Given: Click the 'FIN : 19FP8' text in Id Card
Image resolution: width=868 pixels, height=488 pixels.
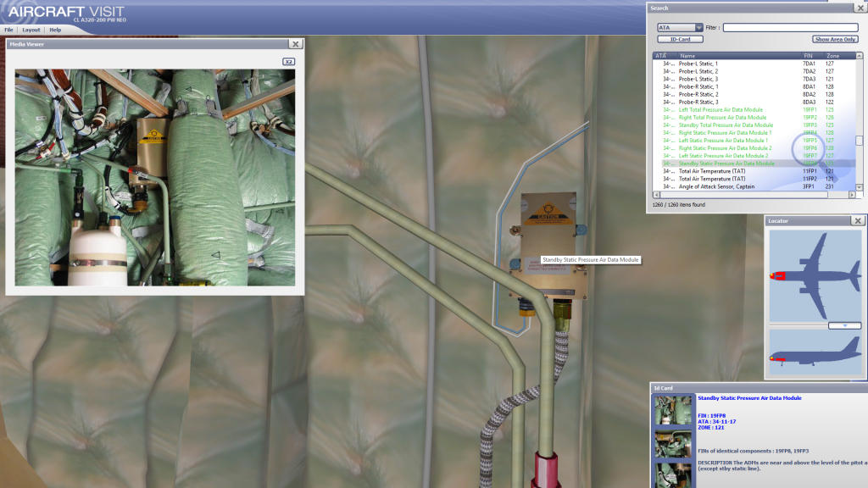Looking at the screenshot, I should click(x=711, y=415).
